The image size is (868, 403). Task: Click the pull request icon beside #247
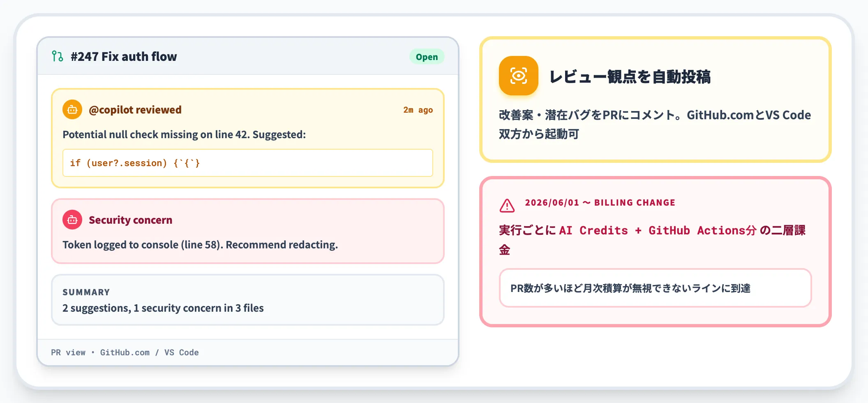(x=58, y=56)
